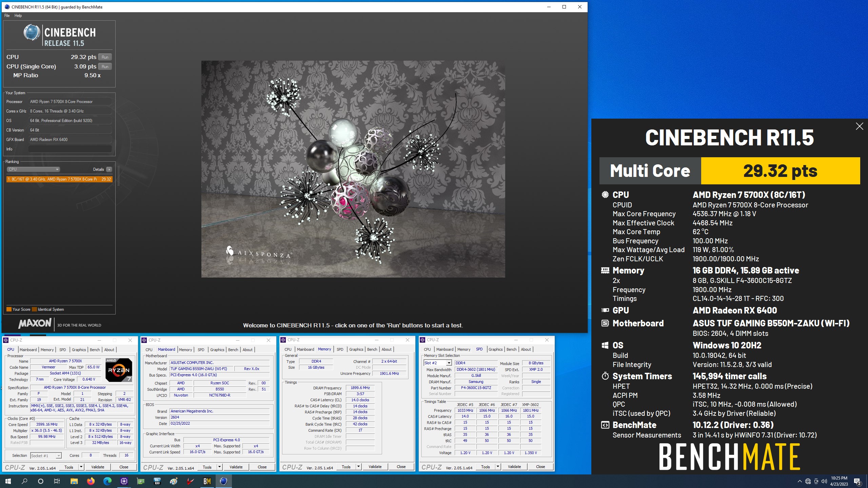Click the Part Number F4-3600C15-8GTZ field
Image resolution: width=868 pixels, height=488 pixels.
476,388
